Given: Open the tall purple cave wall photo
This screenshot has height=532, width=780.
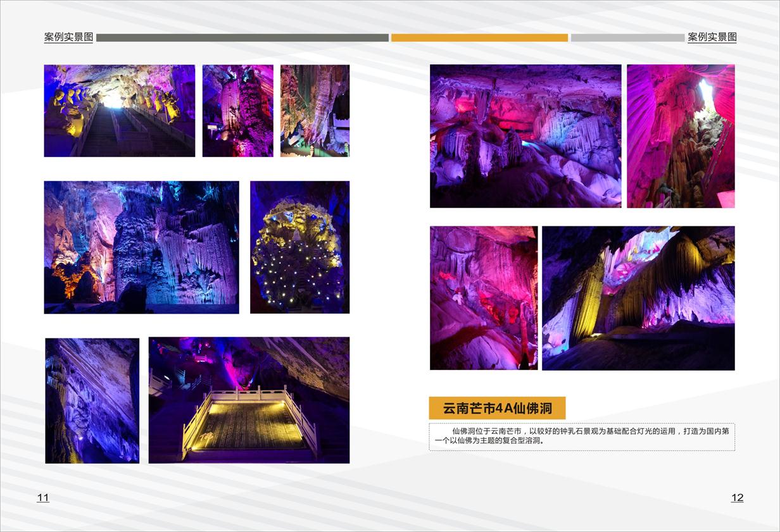Looking at the screenshot, I should [92, 400].
